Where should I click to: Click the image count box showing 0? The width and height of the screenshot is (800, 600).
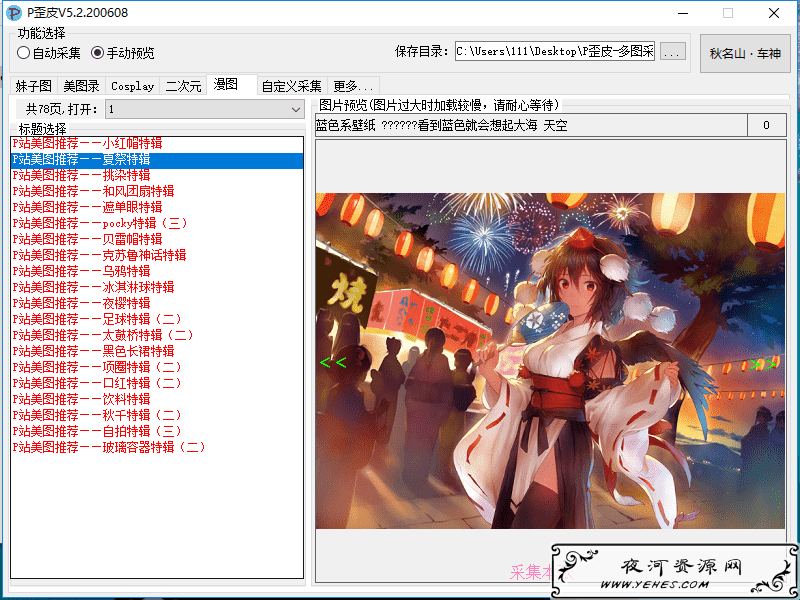point(766,125)
